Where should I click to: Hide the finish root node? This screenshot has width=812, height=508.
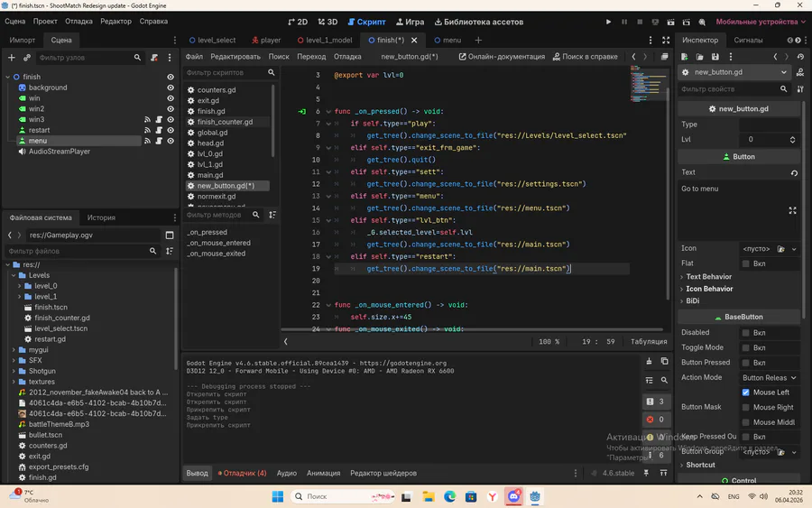tap(171, 77)
